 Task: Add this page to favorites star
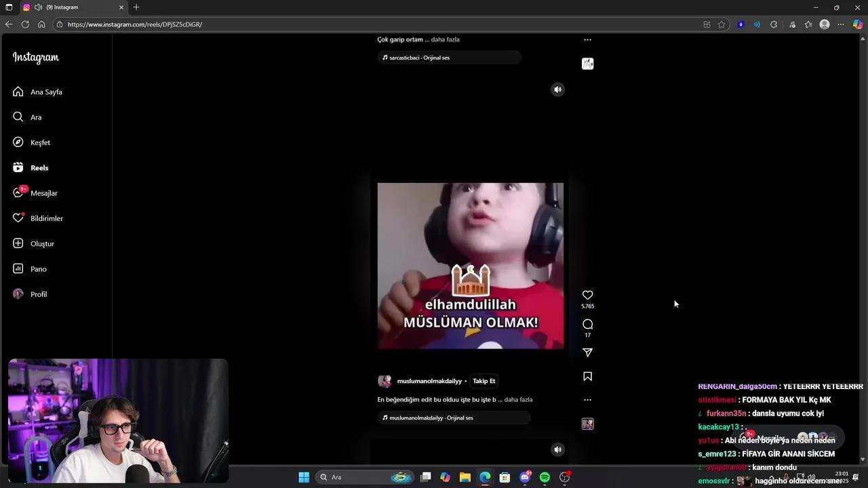tap(722, 24)
